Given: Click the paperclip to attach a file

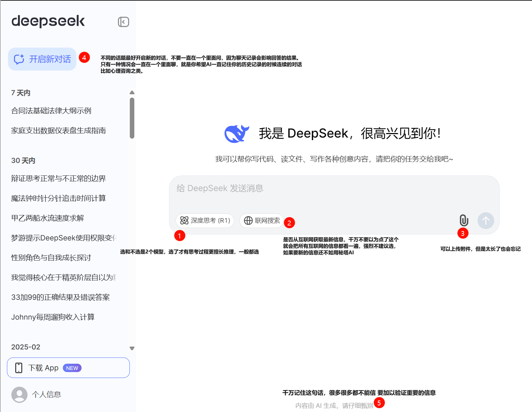Looking at the screenshot, I should point(463,220).
